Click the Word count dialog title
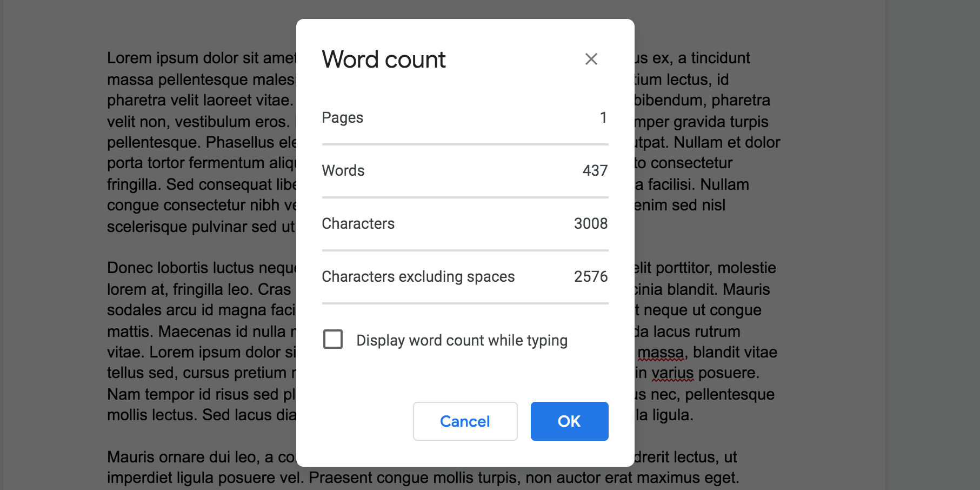The height and width of the screenshot is (490, 980). pos(383,59)
